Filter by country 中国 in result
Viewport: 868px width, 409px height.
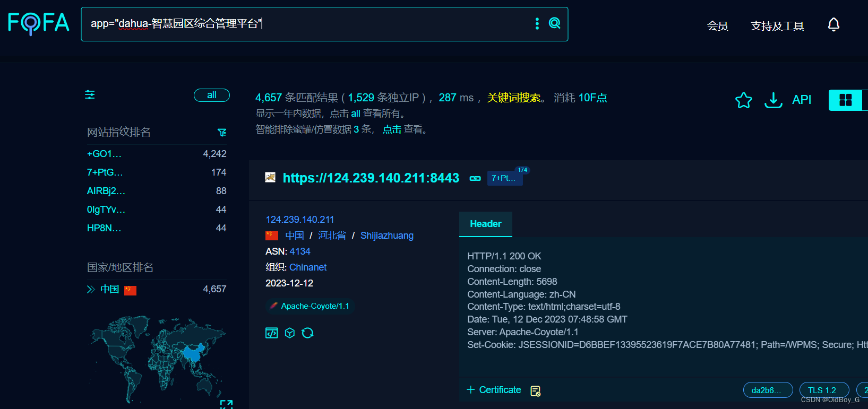click(295, 236)
